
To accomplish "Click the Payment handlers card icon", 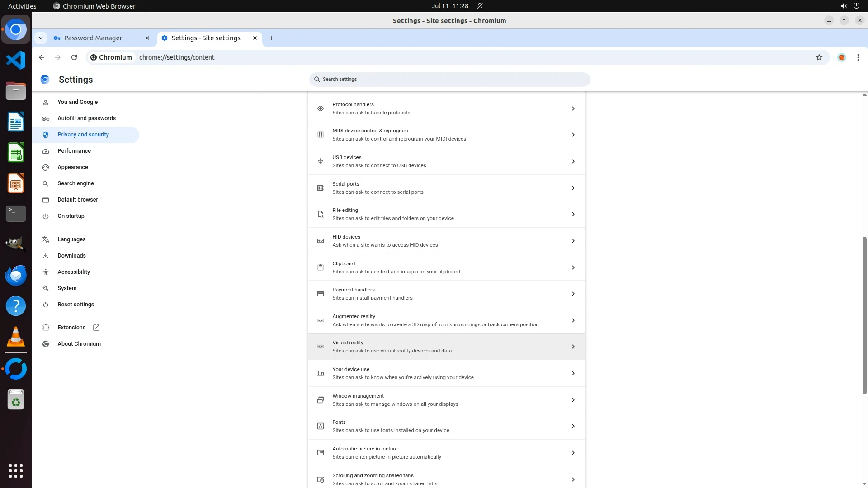I will click(x=321, y=294).
